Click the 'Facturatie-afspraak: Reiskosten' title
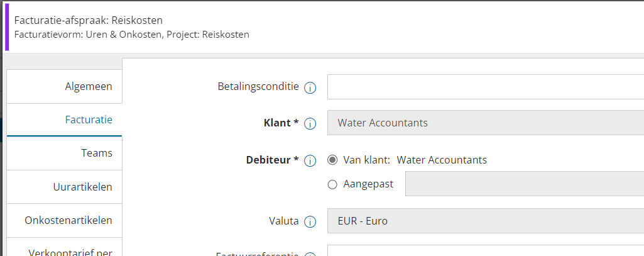Image resolution: width=644 pixels, height=256 pixels. 89,20
